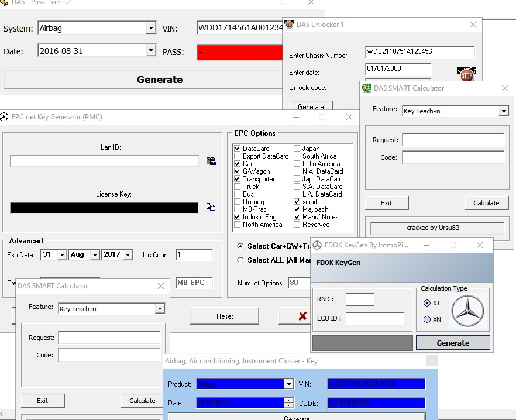Viewport: 516px width, 420px height.
Task: Click the Mercedes star logo in FDOK KeyGen
Action: 467,311
